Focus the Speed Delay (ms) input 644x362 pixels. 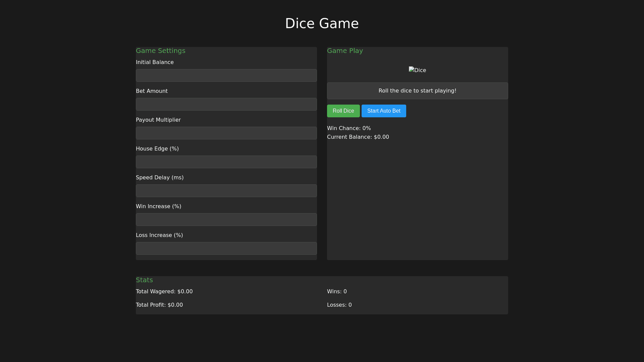point(226,191)
